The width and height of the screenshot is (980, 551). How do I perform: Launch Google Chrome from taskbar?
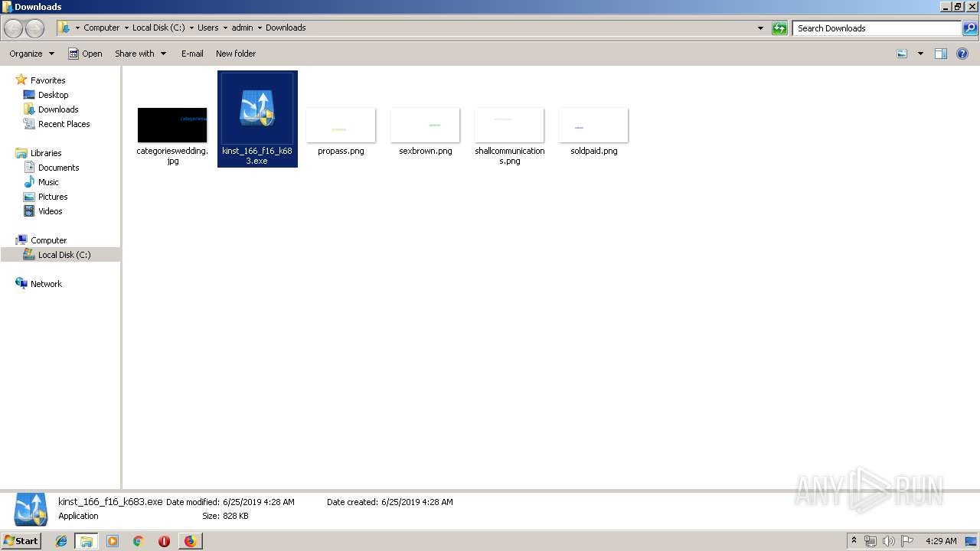point(139,541)
